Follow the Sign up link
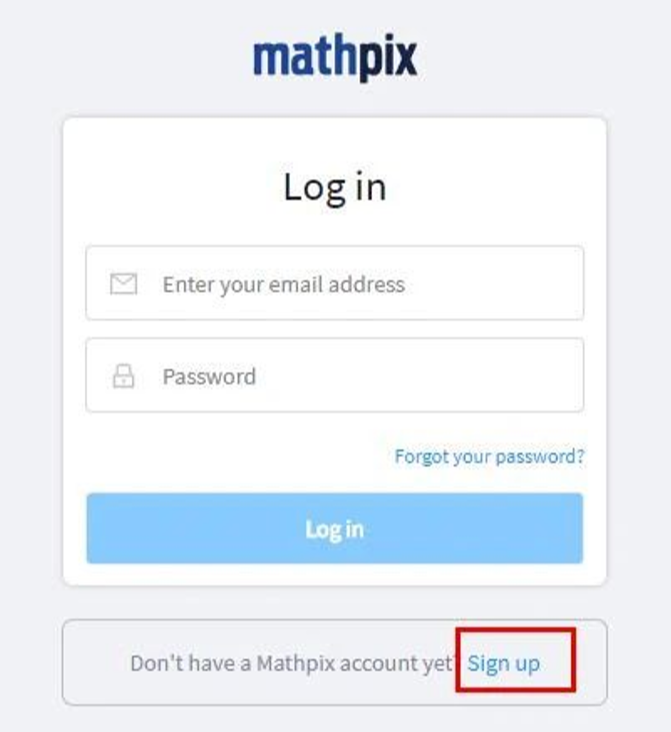This screenshot has width=671, height=732. (504, 663)
